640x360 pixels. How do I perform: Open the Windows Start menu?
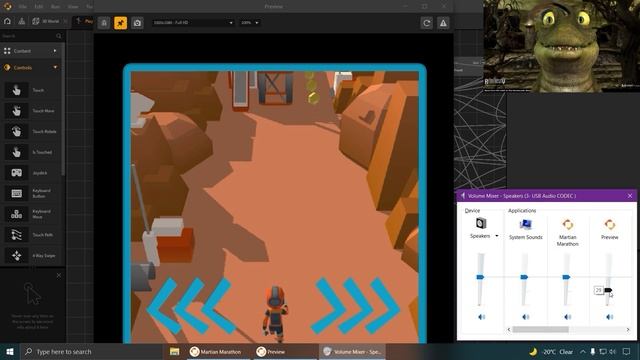coord(10,351)
